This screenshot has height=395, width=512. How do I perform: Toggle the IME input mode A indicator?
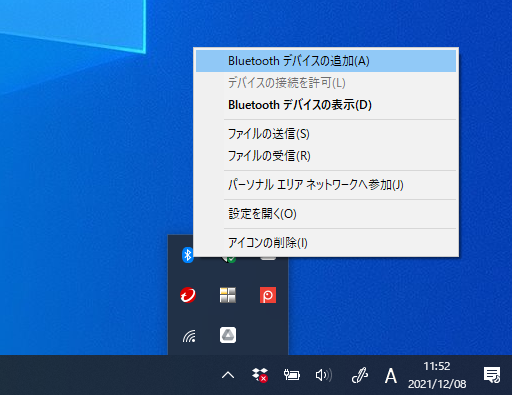tap(391, 376)
